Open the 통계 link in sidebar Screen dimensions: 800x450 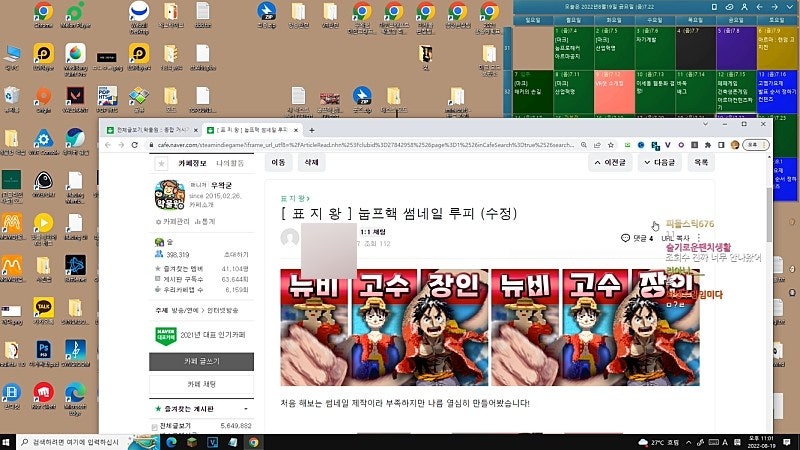205,221
